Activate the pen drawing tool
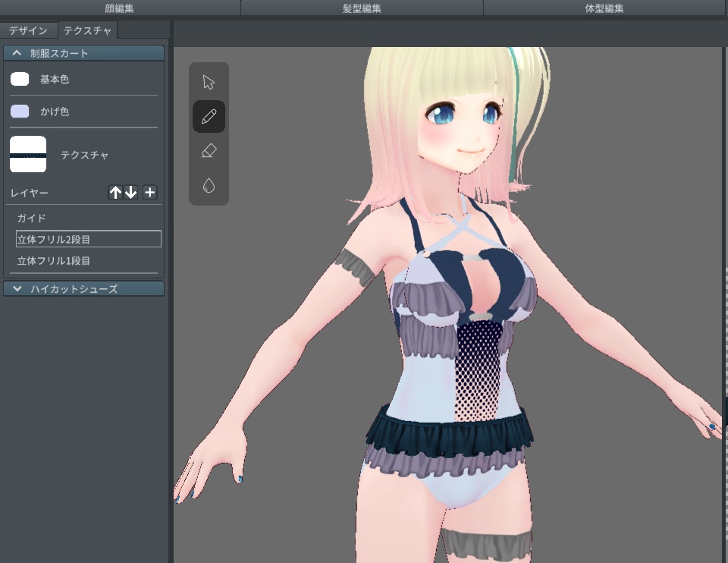 pyautogui.click(x=209, y=115)
